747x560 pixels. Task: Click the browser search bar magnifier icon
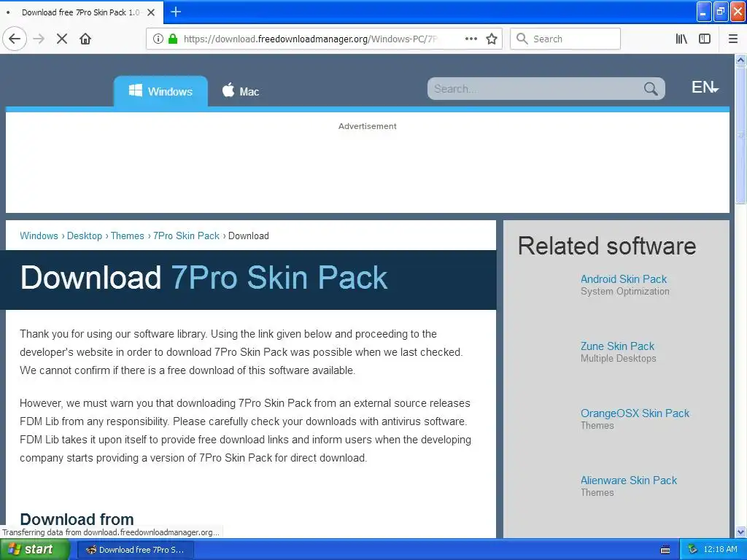point(522,39)
